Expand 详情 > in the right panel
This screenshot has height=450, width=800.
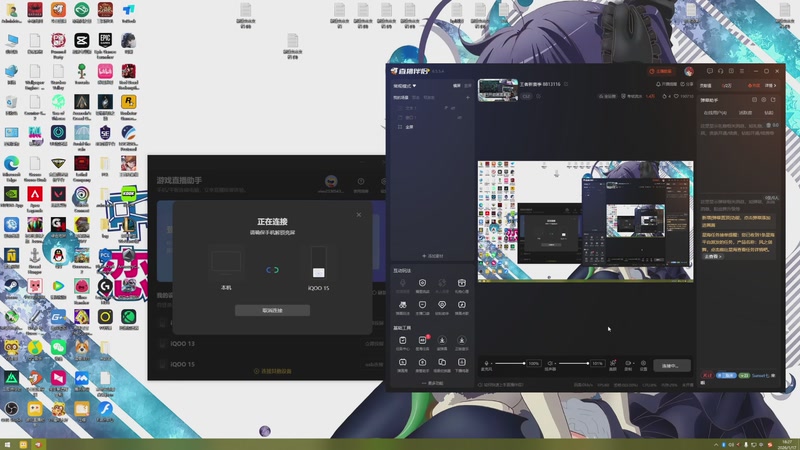point(770,86)
